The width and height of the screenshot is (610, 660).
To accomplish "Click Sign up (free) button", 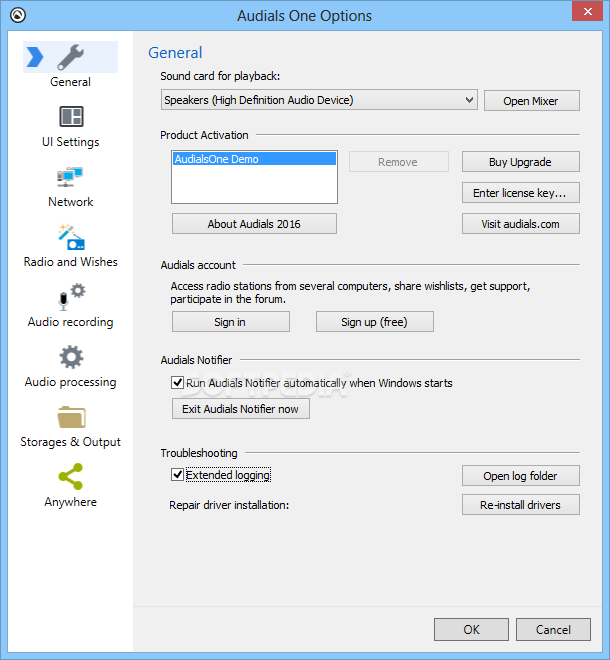I will click(x=375, y=322).
